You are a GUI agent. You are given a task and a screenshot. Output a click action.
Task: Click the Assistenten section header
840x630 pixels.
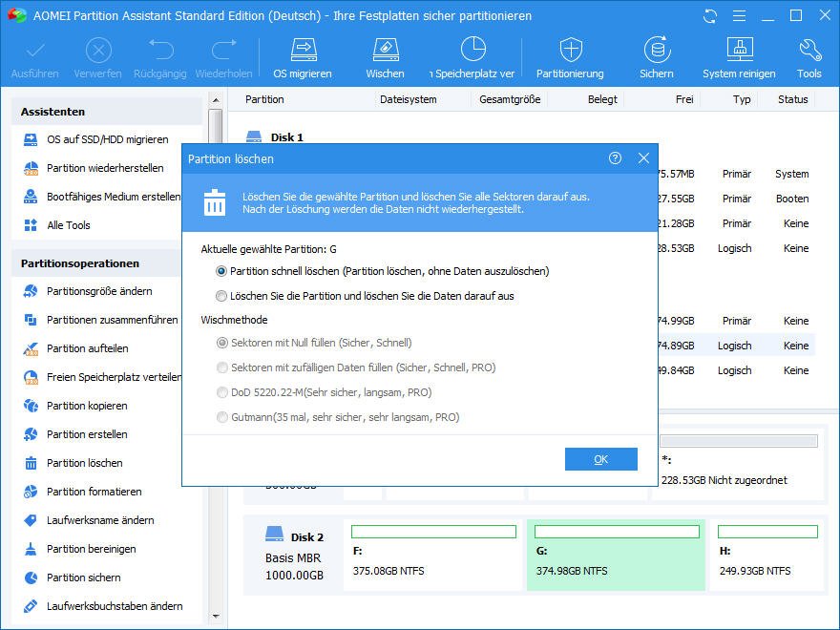click(x=107, y=112)
